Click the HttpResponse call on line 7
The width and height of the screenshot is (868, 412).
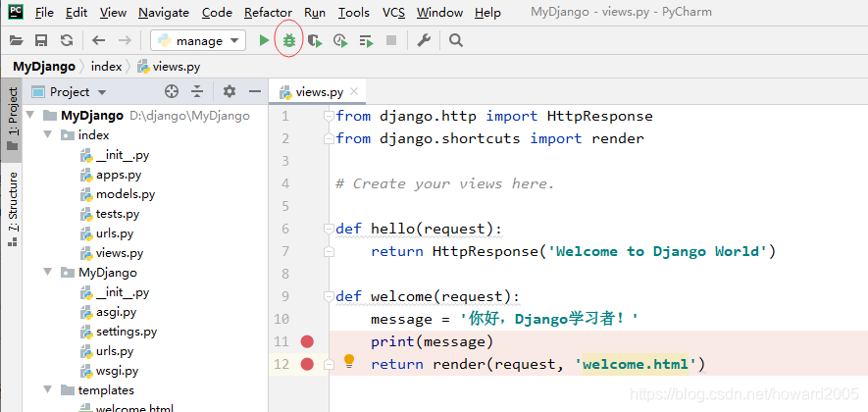[485, 251]
